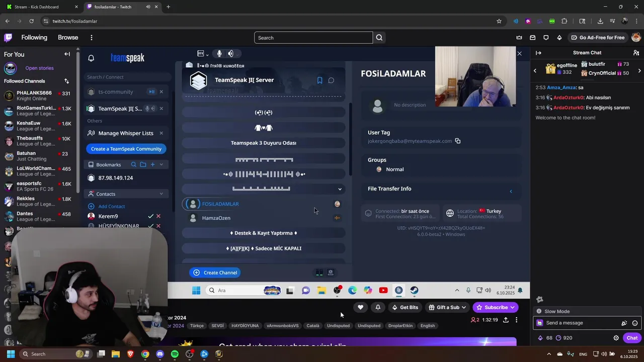This screenshot has width=644, height=362.
Task: Select the English stream tag
Action: (x=428, y=326)
